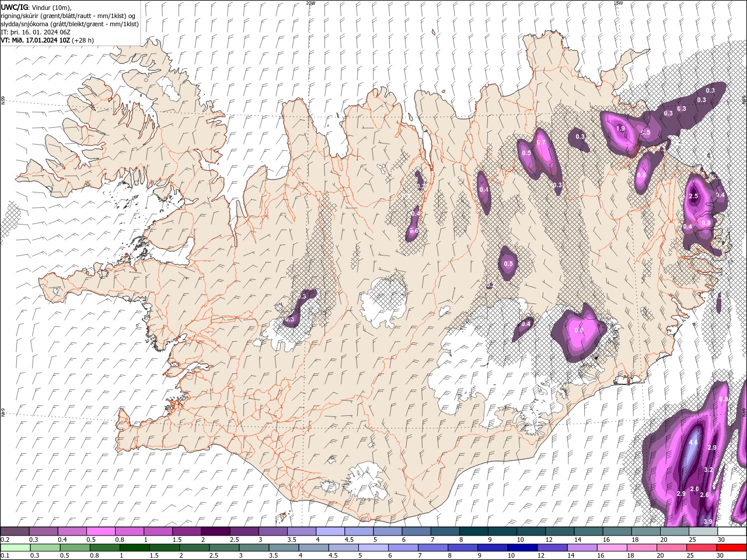Viewport: 747px width, 560px height.
Task: Click the 3.9 value at the map's bottom edge
Action: [708, 521]
